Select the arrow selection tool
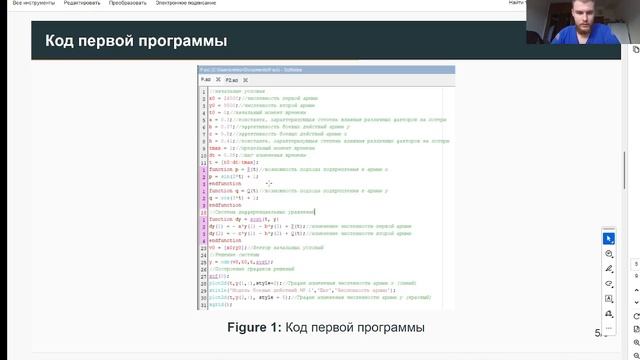Screen dimensions: 640x360 [609, 238]
